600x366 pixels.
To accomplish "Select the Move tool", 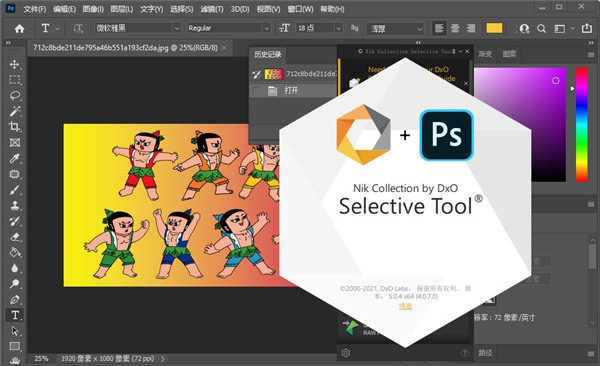I will 15,64.
